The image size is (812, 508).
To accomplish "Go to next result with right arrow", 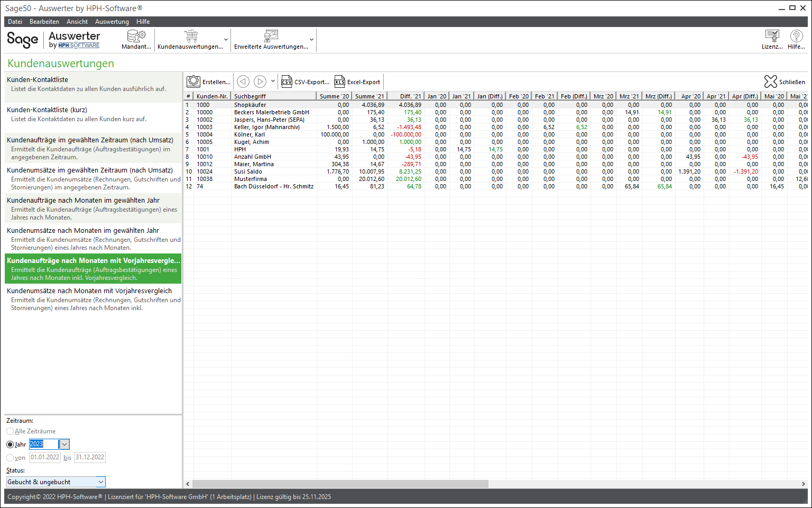I will tap(260, 81).
